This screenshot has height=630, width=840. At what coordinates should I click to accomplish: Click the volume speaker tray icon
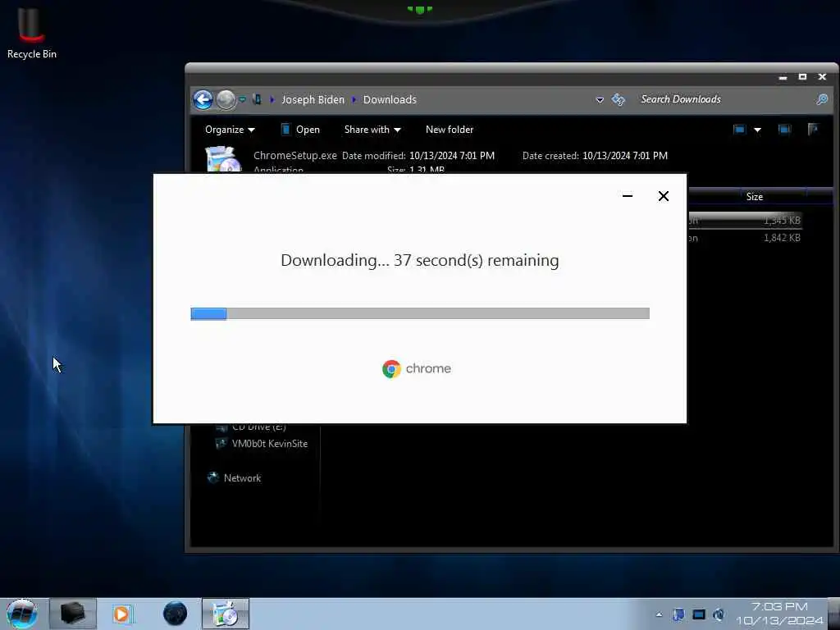point(719,614)
